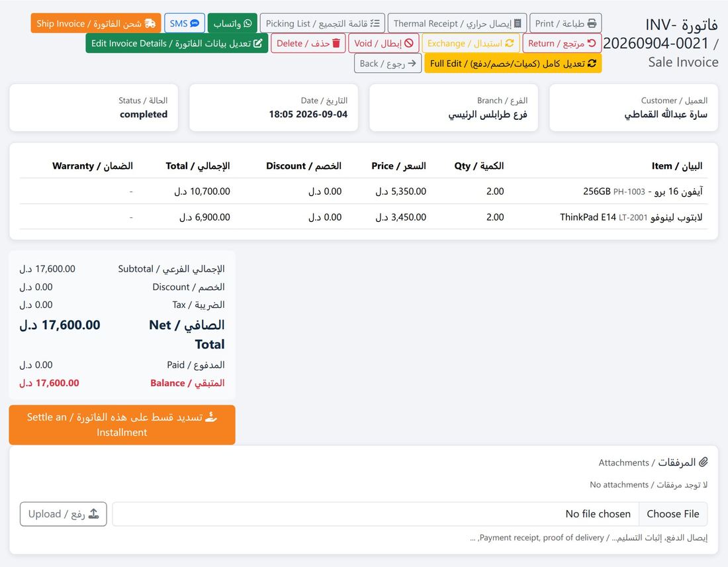This screenshot has height=567, width=728.
Task: Click the price '3,450.00'
Action: [x=400, y=217]
